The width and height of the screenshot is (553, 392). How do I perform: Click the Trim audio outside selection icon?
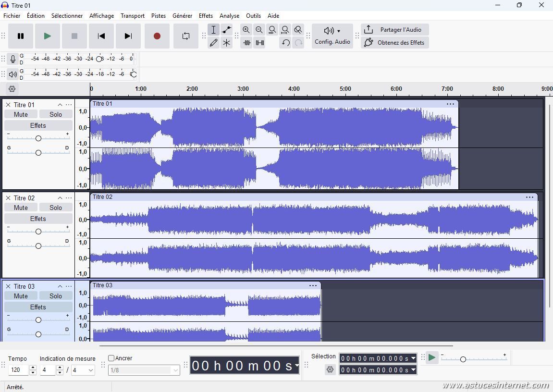pos(246,43)
